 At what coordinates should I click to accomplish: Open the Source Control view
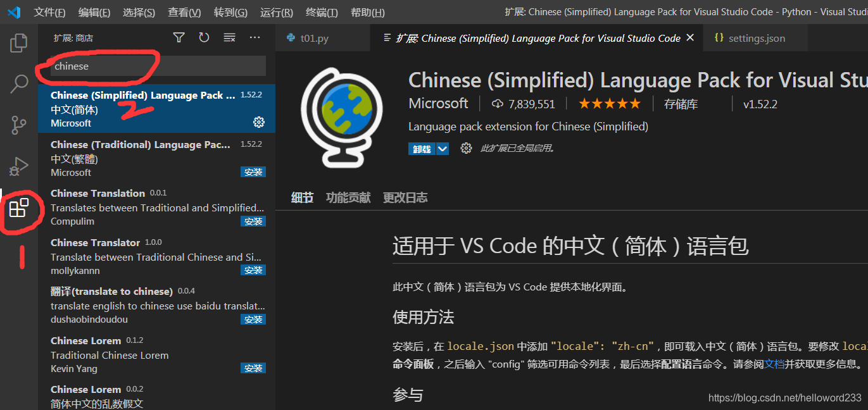point(19,125)
